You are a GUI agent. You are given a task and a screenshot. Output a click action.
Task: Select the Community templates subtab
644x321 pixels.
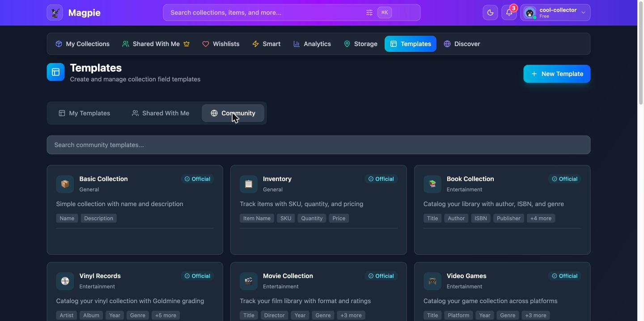(x=233, y=113)
